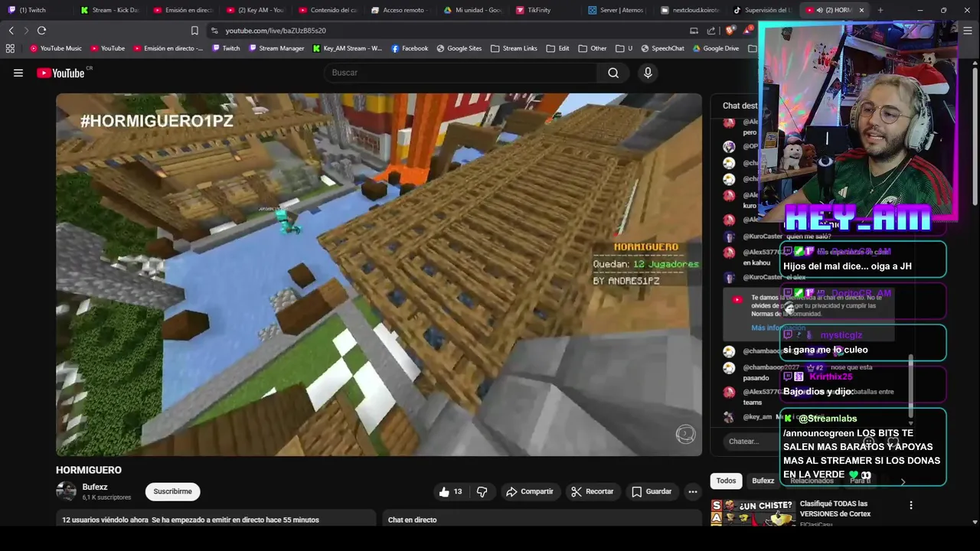Close the current HORMIGUERO tab

point(861,10)
